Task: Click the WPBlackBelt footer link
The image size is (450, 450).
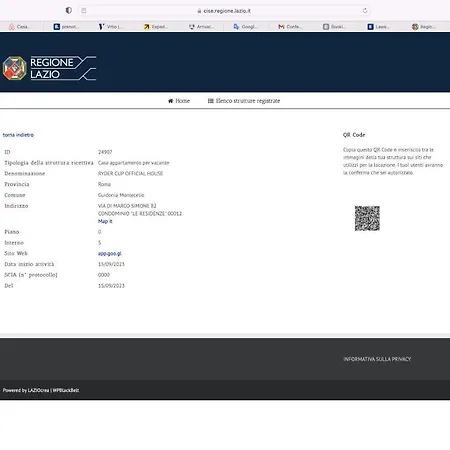Action: [66, 390]
